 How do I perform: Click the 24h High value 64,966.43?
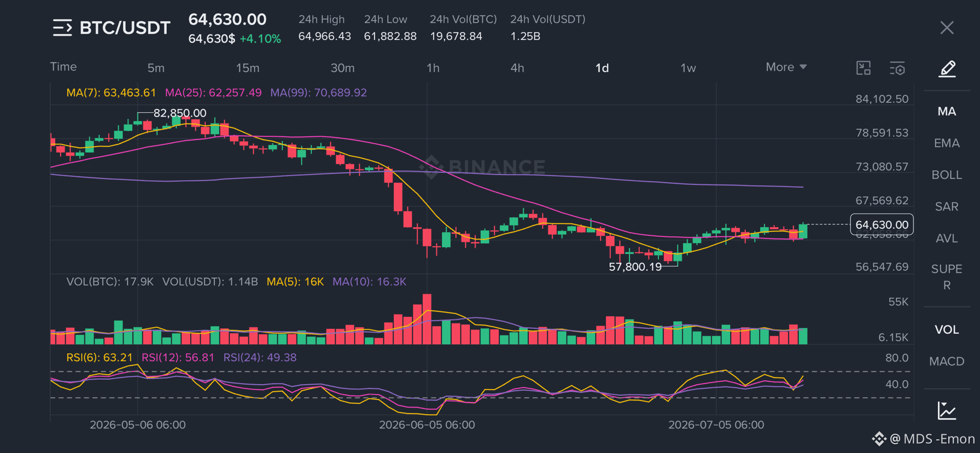[x=324, y=36]
